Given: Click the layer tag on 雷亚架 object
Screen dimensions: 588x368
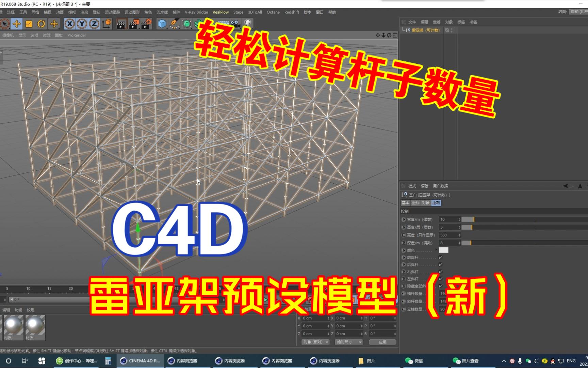Looking at the screenshot, I should [x=447, y=30].
